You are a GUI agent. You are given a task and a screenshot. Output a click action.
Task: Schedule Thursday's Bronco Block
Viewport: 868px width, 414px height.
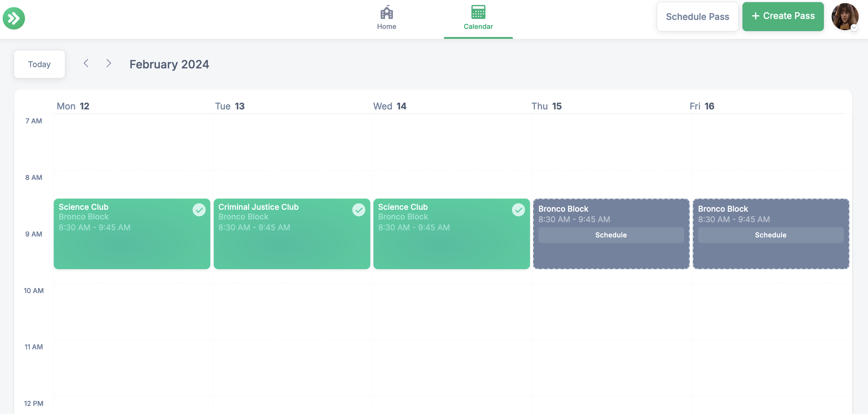(610, 235)
